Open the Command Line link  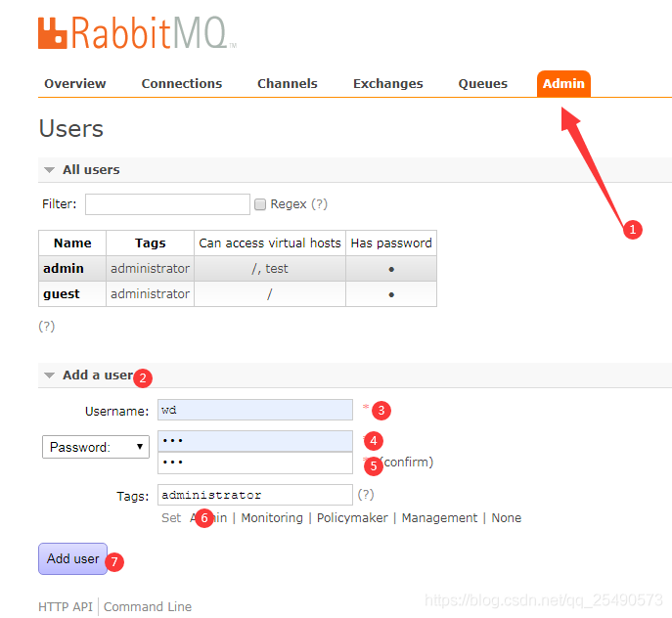[x=148, y=607]
